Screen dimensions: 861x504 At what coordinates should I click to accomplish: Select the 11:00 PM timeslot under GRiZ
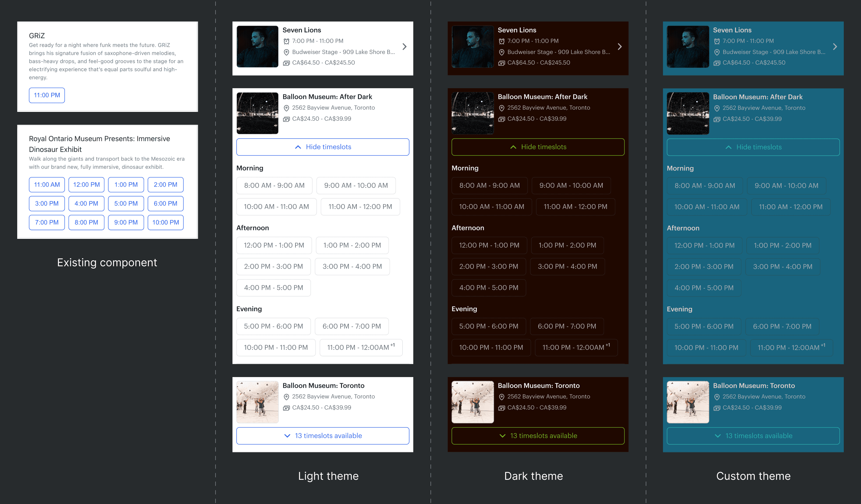tap(47, 95)
